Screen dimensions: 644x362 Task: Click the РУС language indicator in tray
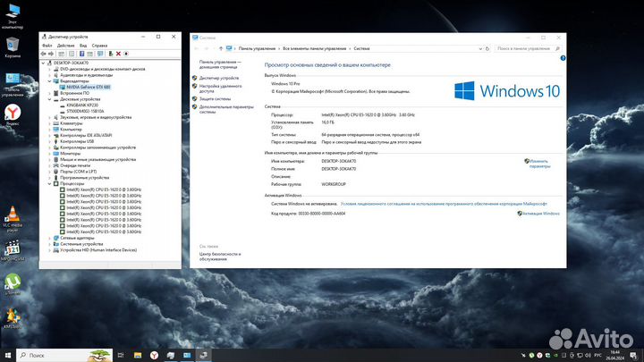point(598,356)
